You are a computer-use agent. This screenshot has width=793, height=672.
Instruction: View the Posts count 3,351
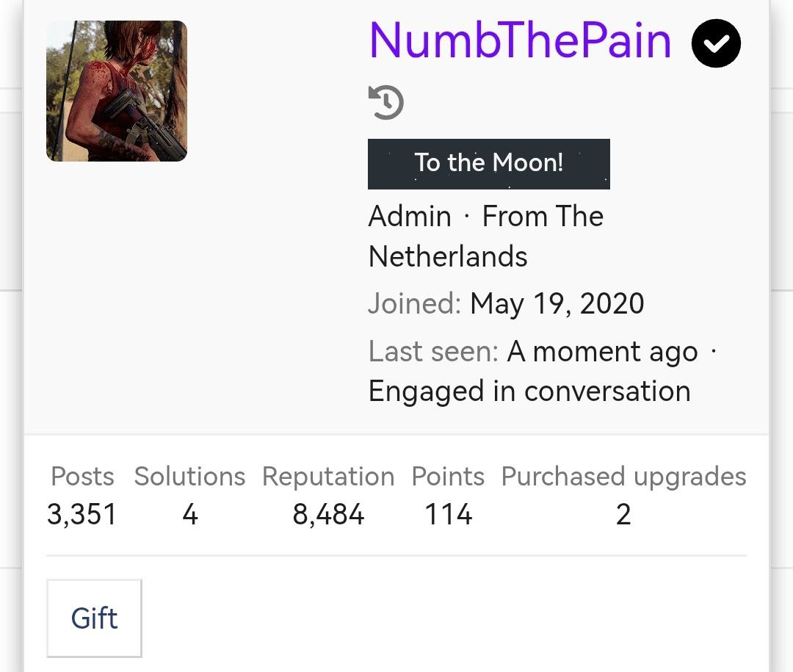pyautogui.click(x=82, y=515)
